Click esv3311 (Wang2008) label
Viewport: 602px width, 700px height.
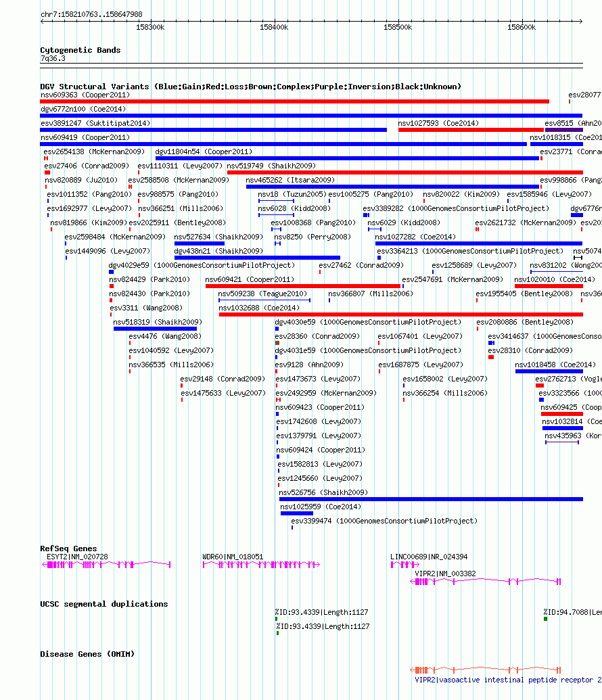(146, 308)
